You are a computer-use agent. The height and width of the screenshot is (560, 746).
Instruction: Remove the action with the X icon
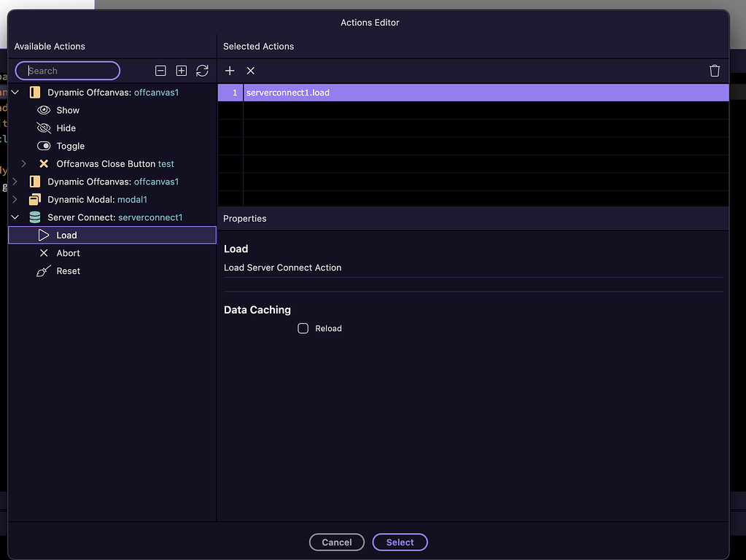(250, 71)
